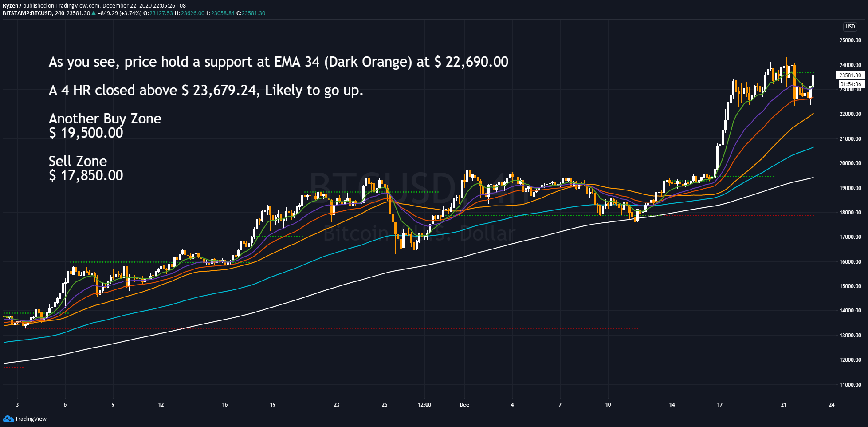Click the 'Another Buy Zone' annotation text
The image size is (868, 427).
(x=105, y=119)
